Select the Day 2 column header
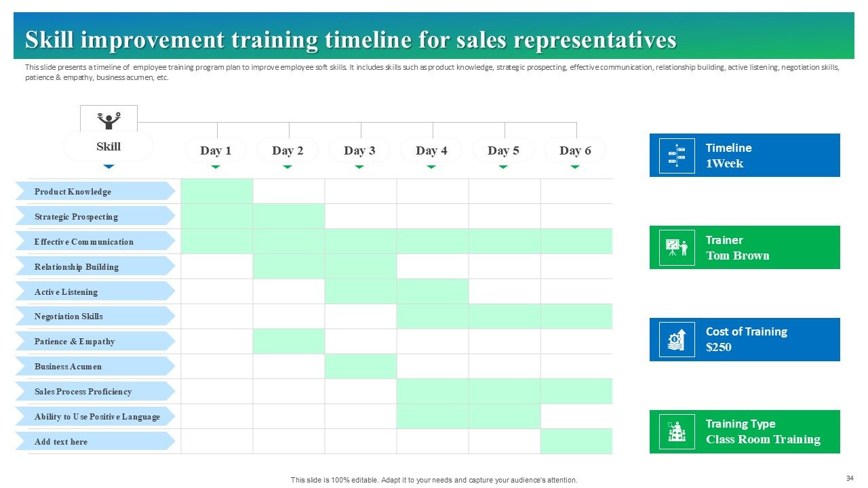 pos(288,150)
